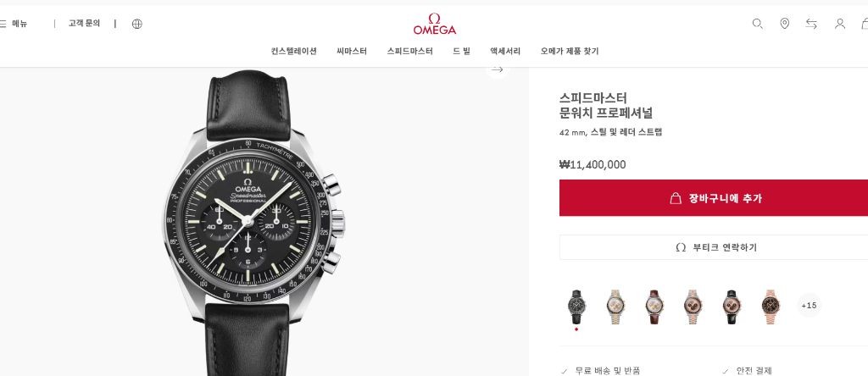Open the 고객 문의 link
Screen dimensions: 868x376
[x=84, y=23]
